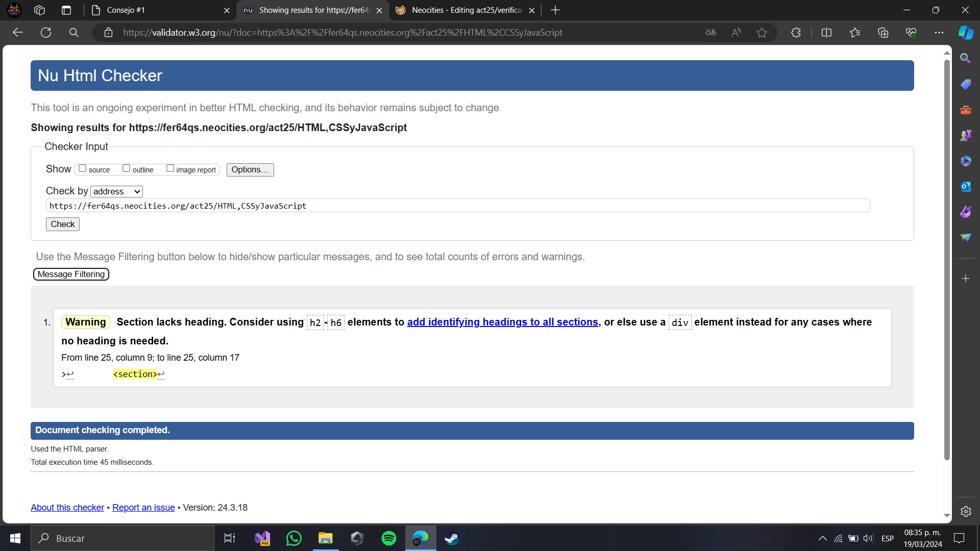Toggle the source checkbox

pos(82,168)
